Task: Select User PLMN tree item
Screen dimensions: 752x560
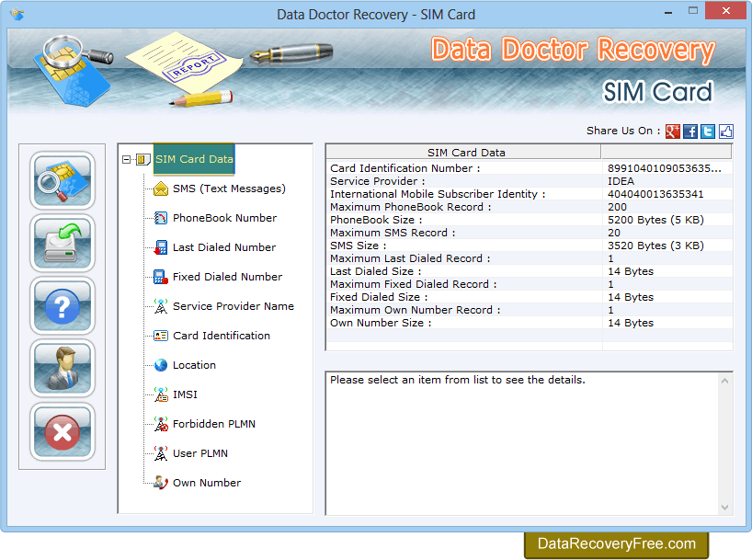Action: (x=200, y=453)
